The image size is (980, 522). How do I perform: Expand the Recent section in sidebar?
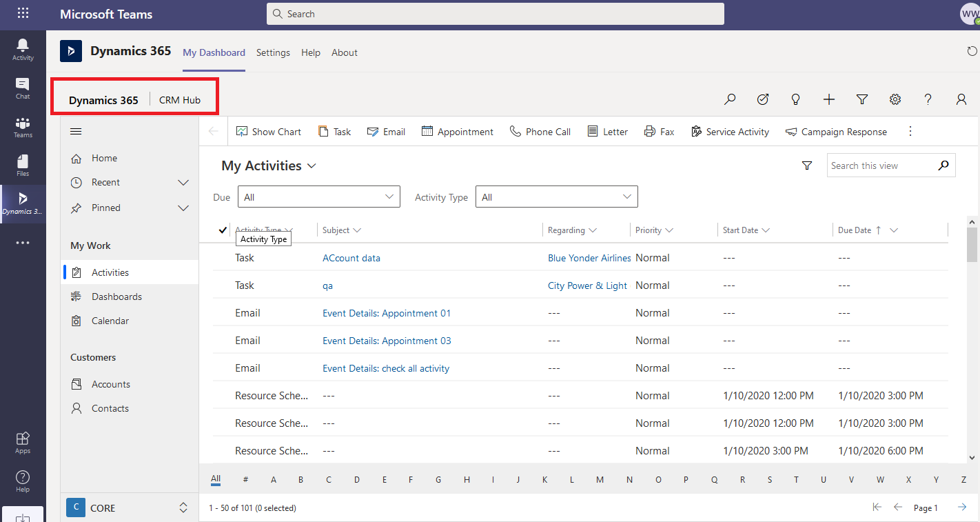click(183, 182)
